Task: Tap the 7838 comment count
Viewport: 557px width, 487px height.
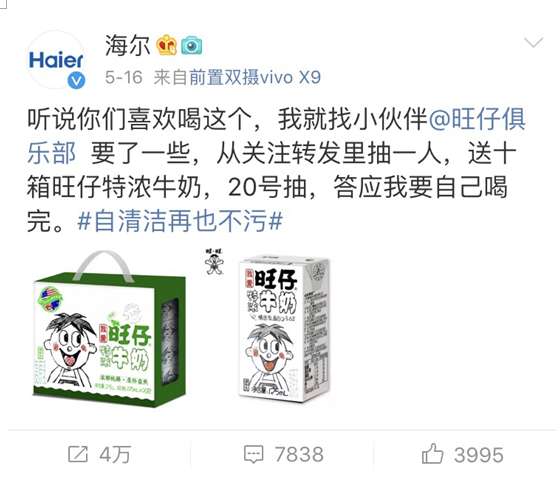Action: (x=299, y=454)
